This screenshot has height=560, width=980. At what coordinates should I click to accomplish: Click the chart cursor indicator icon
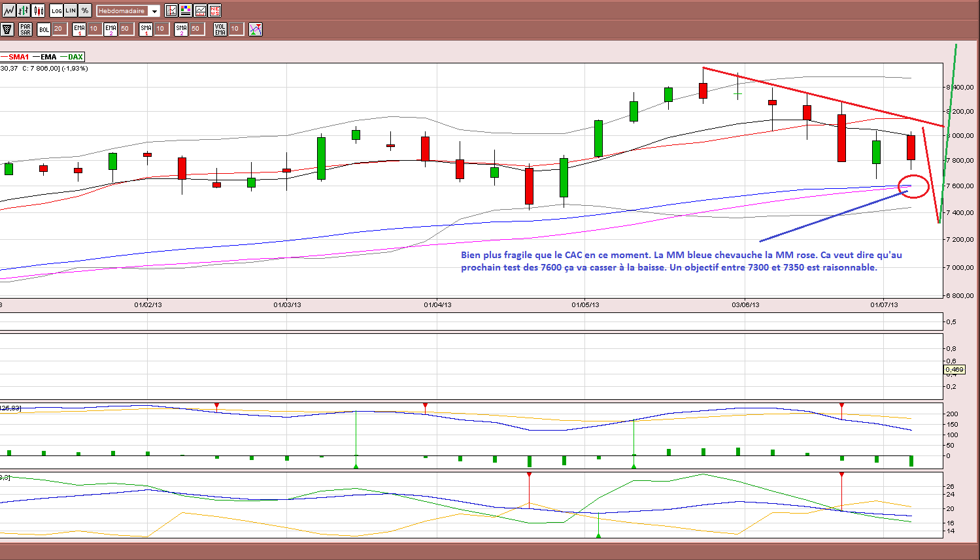click(171, 10)
